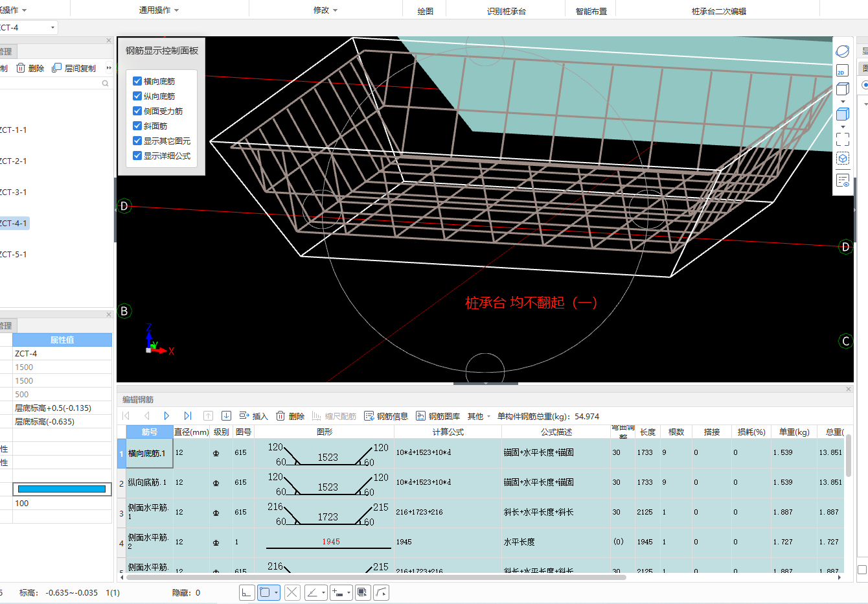Image resolution: width=868 pixels, height=604 pixels.
Task: Click the blue color swatch property value
Action: (x=62, y=489)
